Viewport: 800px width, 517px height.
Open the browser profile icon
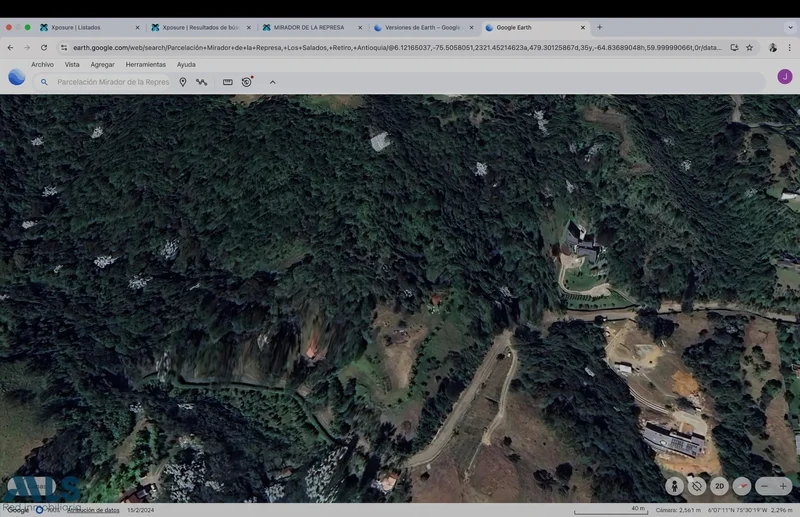773,47
